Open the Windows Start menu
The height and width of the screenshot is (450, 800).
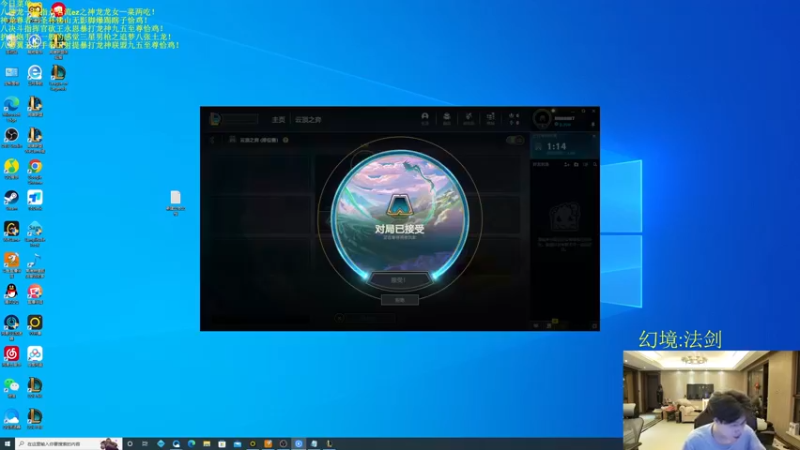coord(7,444)
